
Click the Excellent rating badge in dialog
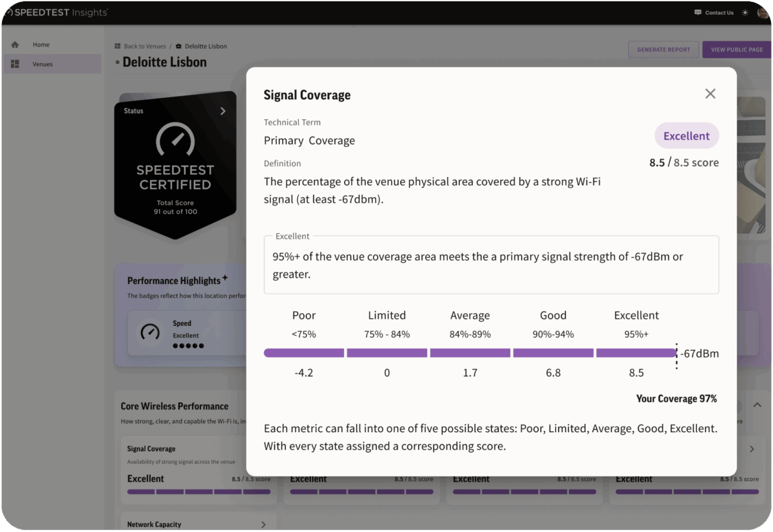click(x=686, y=136)
